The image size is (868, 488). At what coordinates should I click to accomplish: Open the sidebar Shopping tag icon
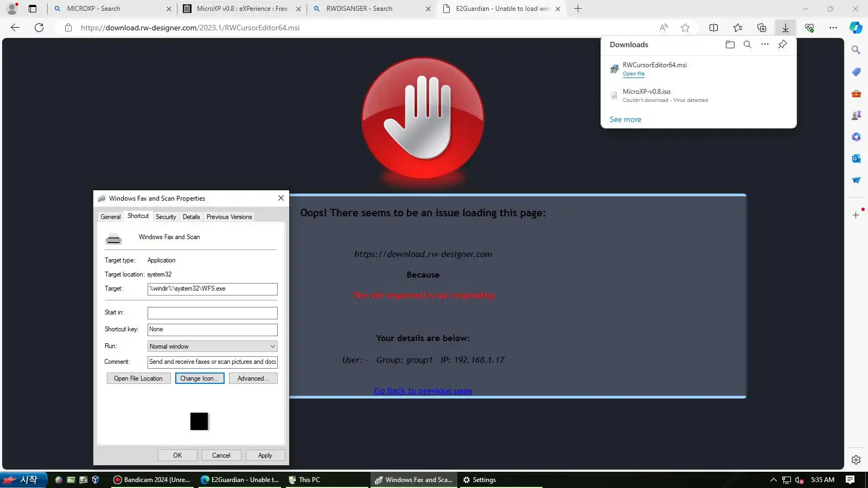coord(856,72)
